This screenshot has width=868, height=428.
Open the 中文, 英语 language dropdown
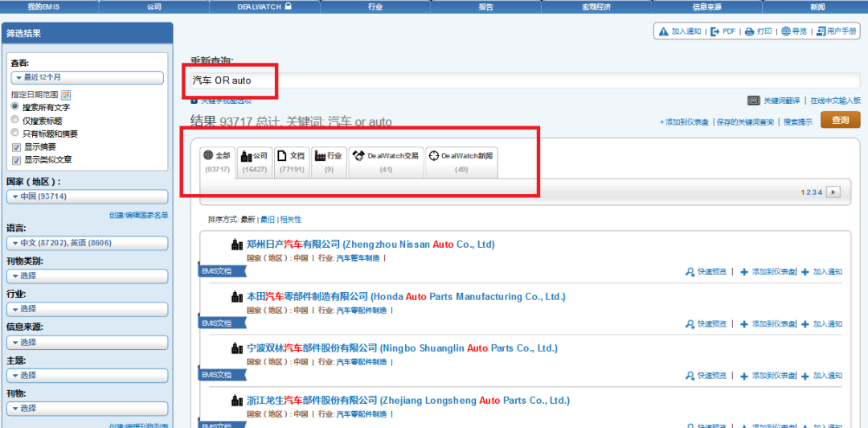[x=87, y=243]
